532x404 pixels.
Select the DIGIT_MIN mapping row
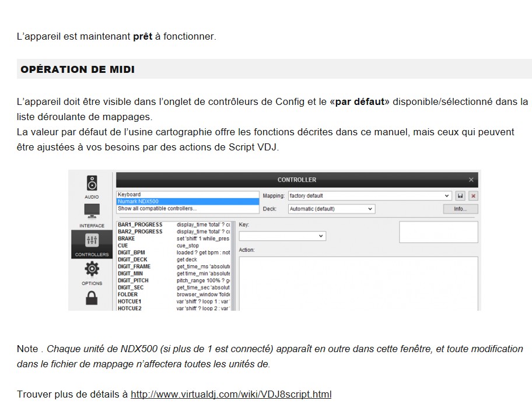(174, 273)
